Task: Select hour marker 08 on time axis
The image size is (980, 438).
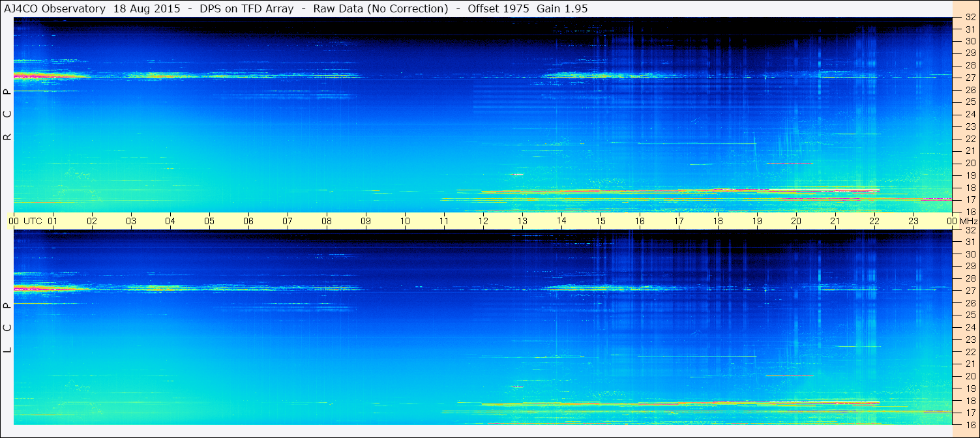Action: coord(327,221)
